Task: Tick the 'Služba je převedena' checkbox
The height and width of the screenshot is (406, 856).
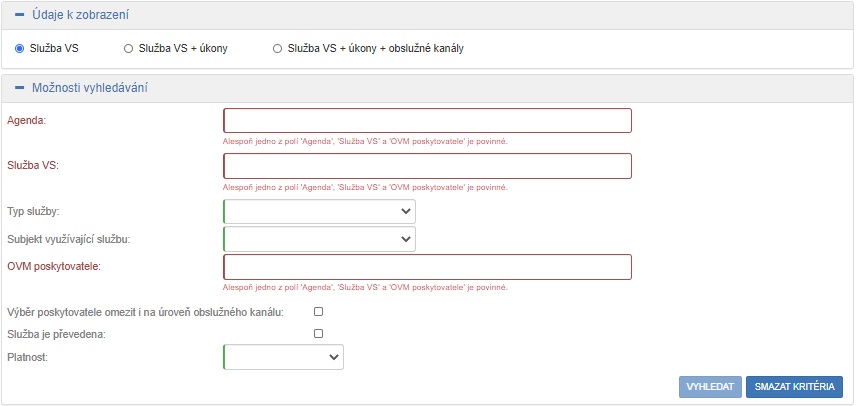Action: pos(319,334)
